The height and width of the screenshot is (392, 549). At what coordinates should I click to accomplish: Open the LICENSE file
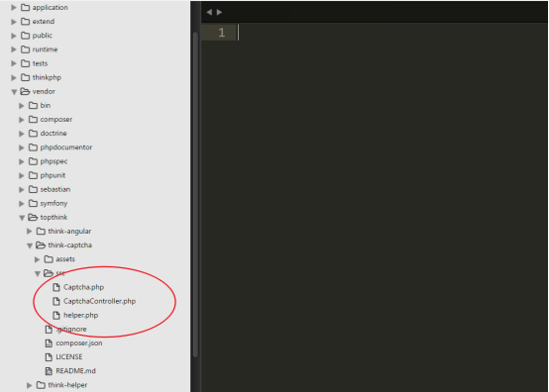[x=69, y=357]
